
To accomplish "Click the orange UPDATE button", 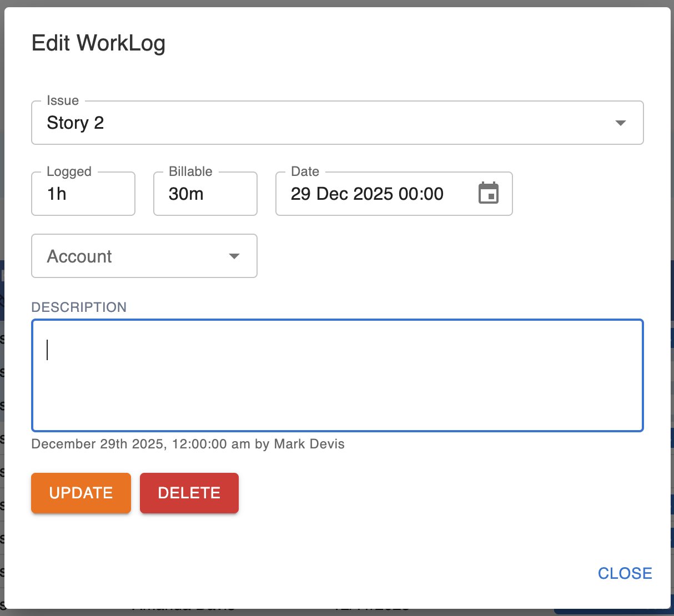I will coord(81,493).
